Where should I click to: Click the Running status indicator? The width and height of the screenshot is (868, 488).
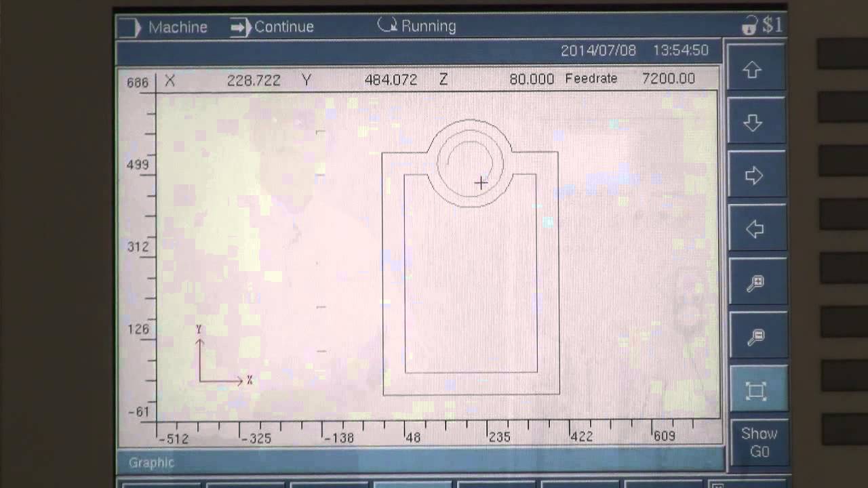point(417,26)
